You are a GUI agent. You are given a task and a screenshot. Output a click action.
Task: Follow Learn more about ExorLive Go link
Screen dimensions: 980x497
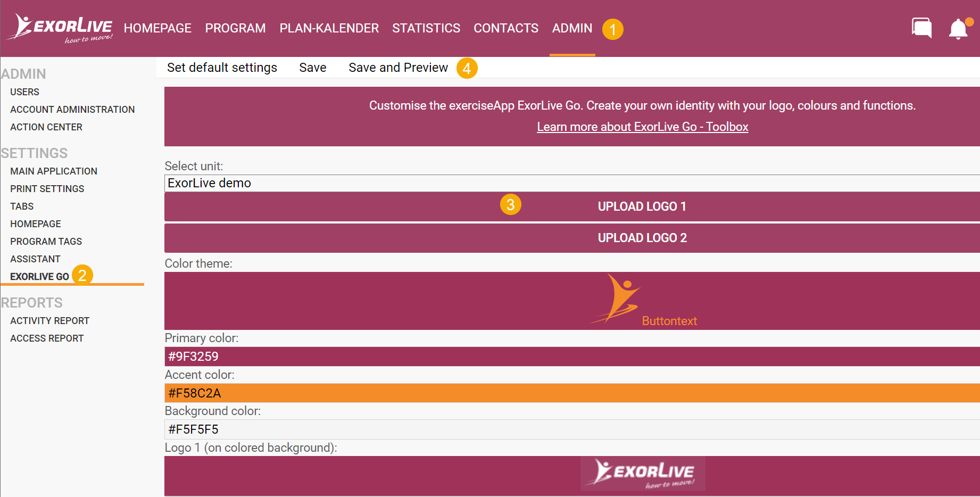pos(643,127)
